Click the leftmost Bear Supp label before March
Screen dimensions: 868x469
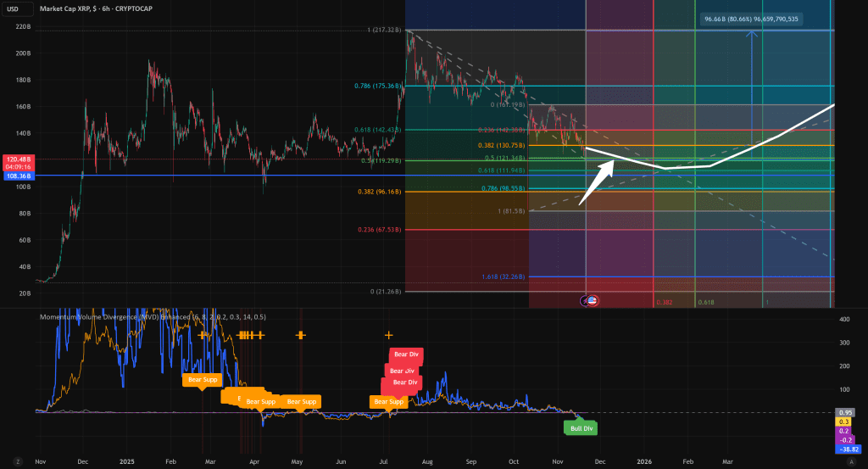click(201, 381)
